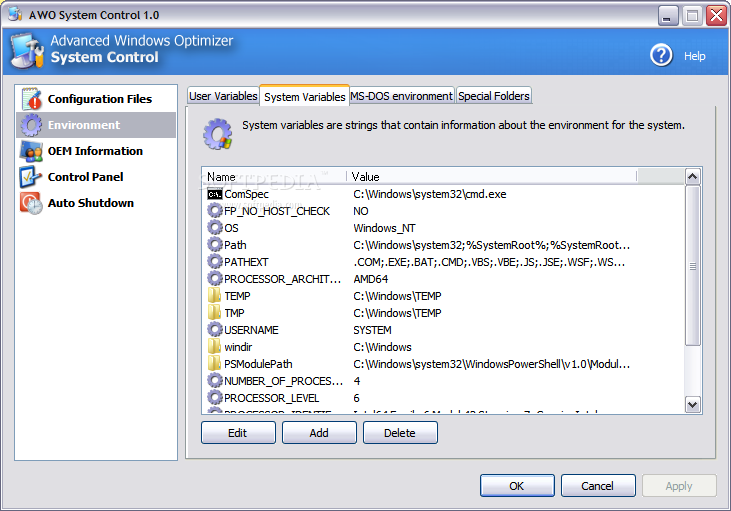
Task: Click the gear icon beside PATHEXT
Action: tap(214, 262)
